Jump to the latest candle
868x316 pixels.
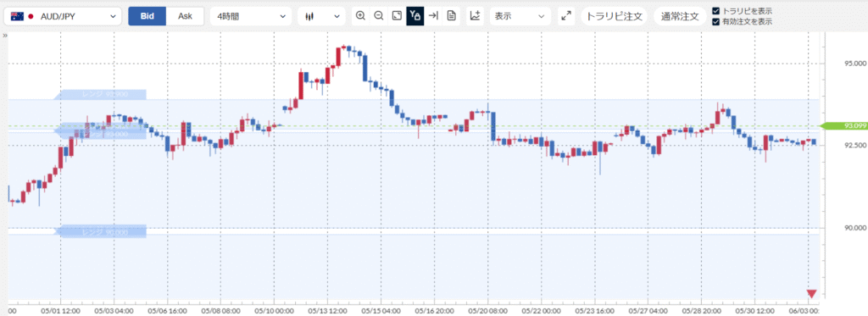[433, 16]
